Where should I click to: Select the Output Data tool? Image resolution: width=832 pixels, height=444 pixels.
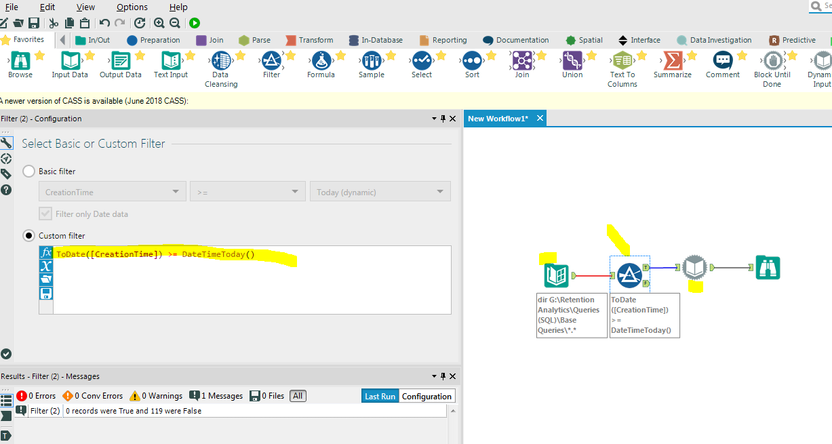pos(120,65)
